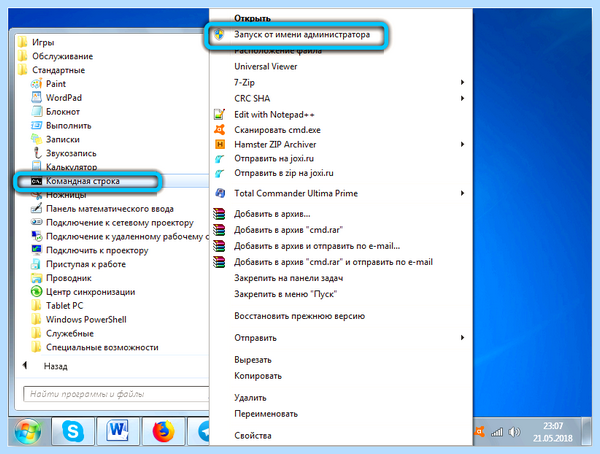600x454 pixels.
Task: Select Добавить в архив и отправить по e-mail...
Action: pyautogui.click(x=317, y=246)
